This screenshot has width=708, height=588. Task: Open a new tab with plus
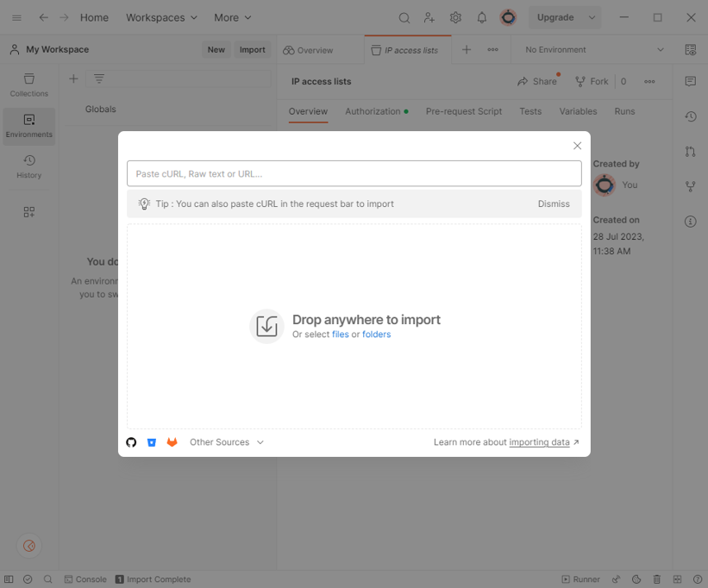(467, 50)
